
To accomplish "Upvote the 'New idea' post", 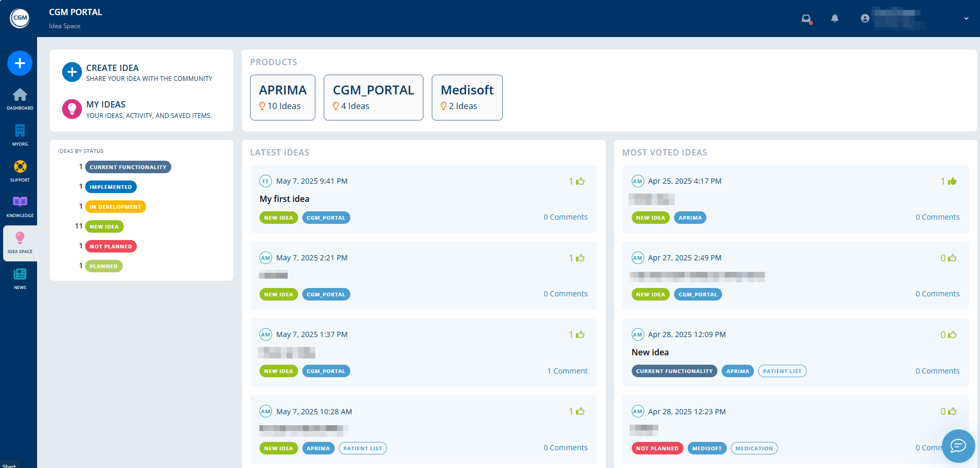I will point(952,334).
